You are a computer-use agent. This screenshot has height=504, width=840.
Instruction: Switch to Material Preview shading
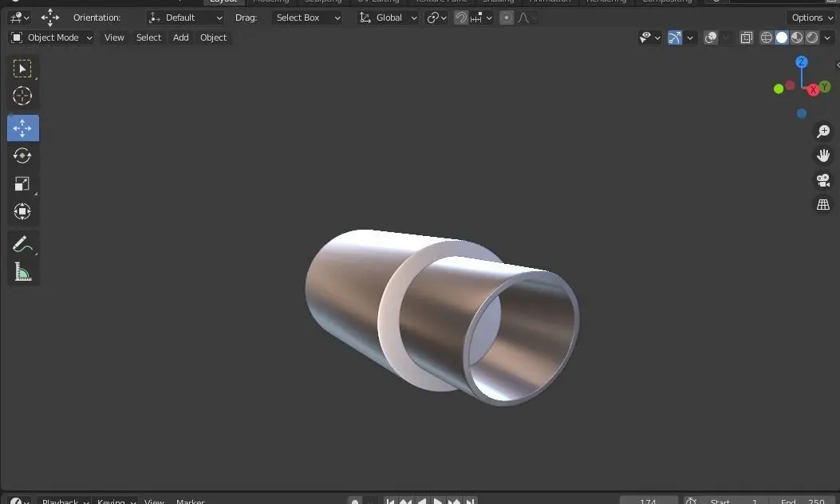coord(797,37)
